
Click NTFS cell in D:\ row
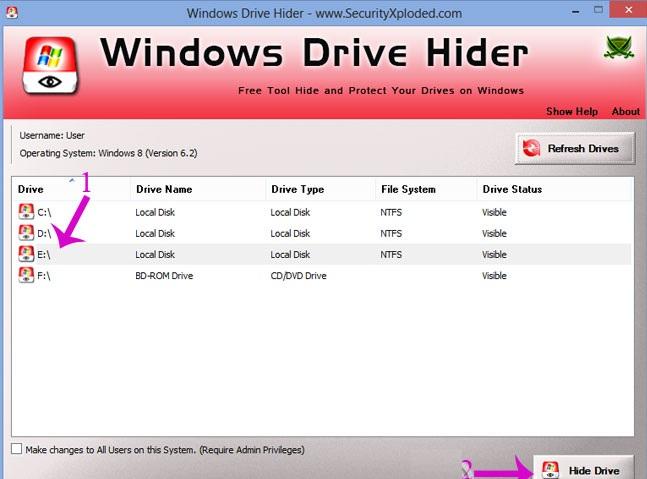(x=391, y=234)
